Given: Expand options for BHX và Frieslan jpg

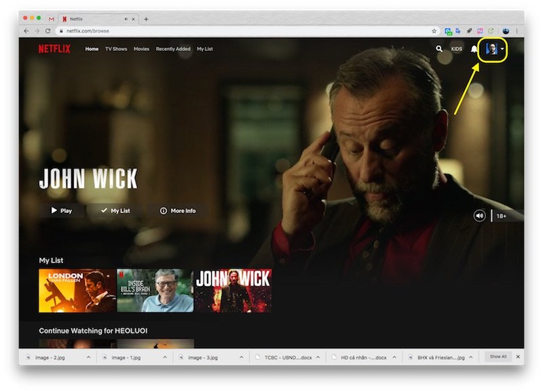Looking at the screenshot, I should (x=471, y=357).
